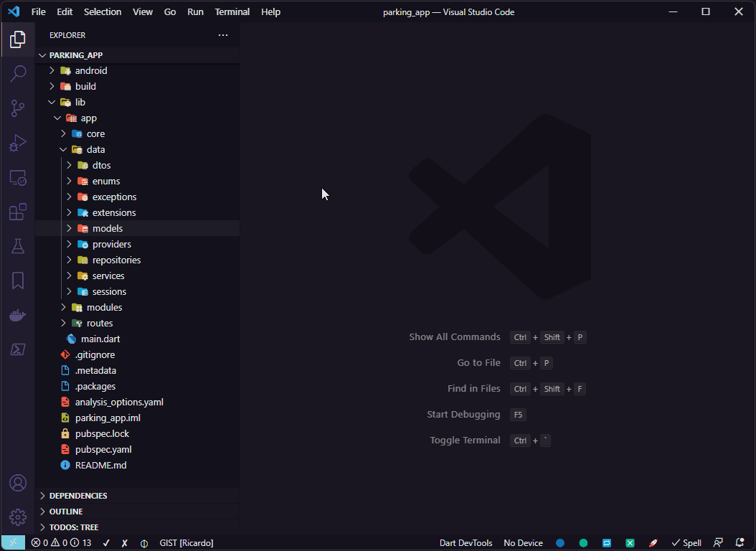This screenshot has height=551, width=756.
Task: Expand the repositories folder
Action: coord(138,260)
